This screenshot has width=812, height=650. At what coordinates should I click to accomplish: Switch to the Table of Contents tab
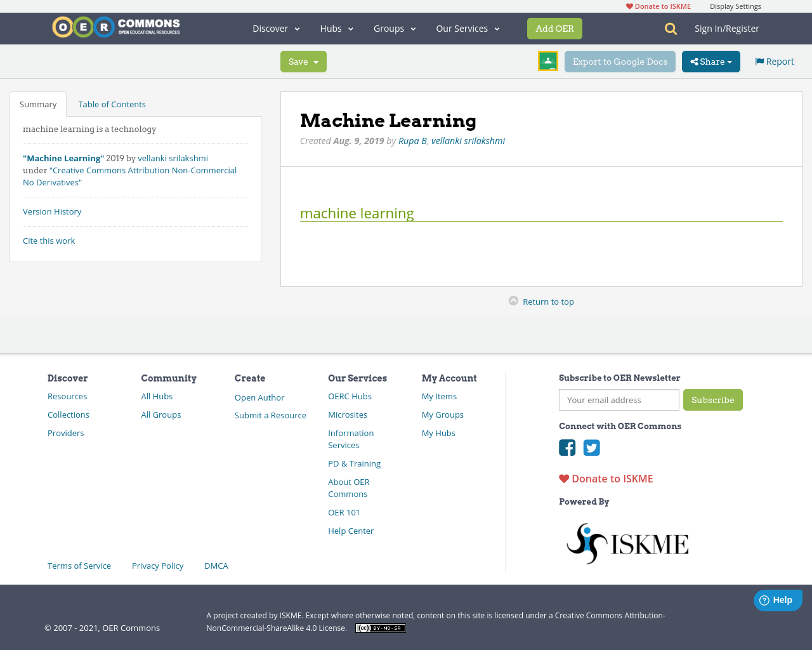112,104
